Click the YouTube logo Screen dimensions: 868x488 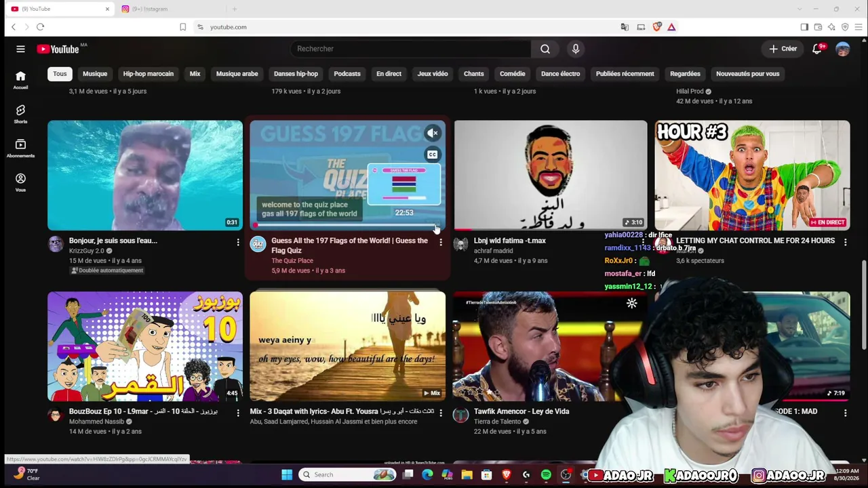coord(58,49)
